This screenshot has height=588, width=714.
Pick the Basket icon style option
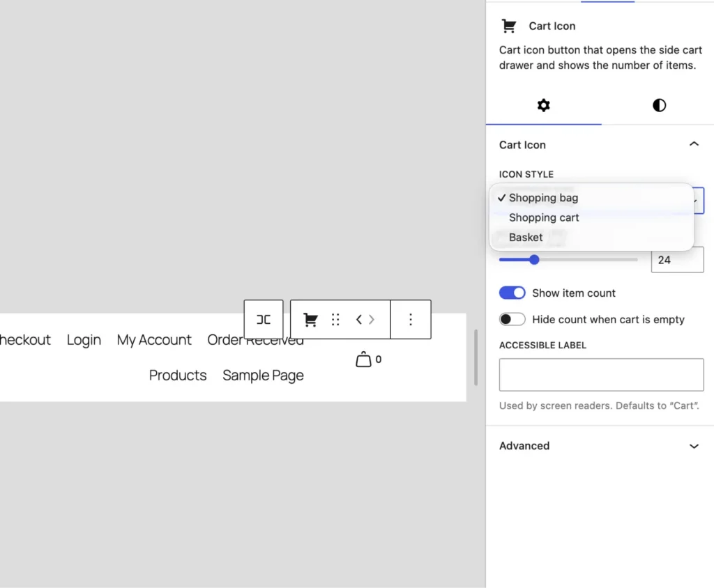[x=591, y=238]
